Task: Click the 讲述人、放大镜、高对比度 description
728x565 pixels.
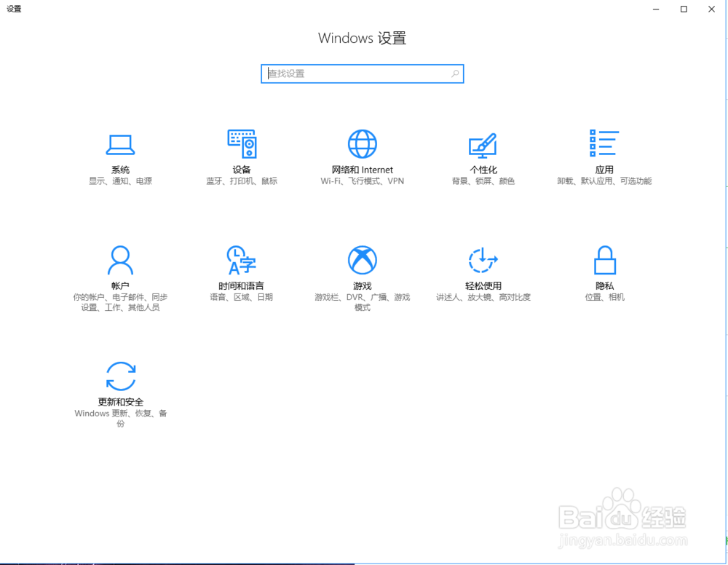Action: pyautogui.click(x=483, y=297)
